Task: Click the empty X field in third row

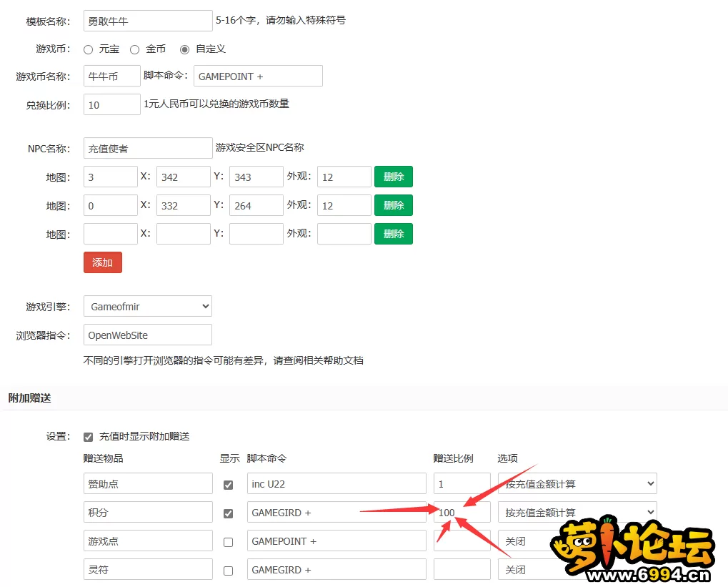Action: 184,234
